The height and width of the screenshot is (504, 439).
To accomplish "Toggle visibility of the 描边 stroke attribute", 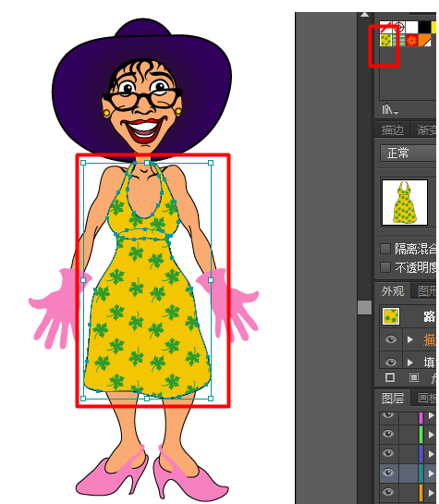I will (391, 339).
